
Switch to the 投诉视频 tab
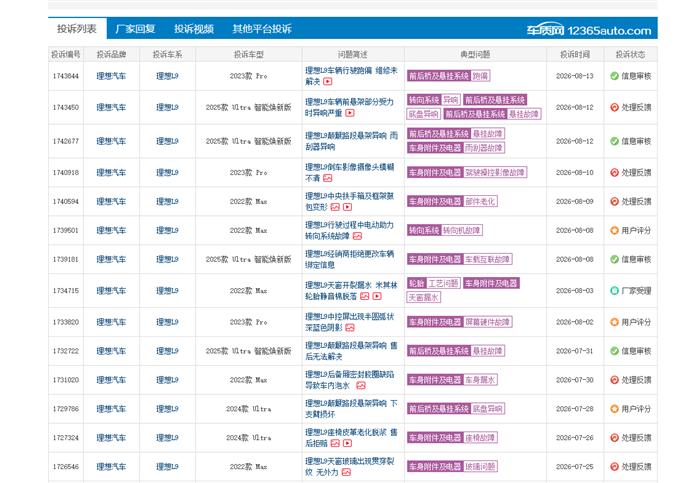(194, 29)
